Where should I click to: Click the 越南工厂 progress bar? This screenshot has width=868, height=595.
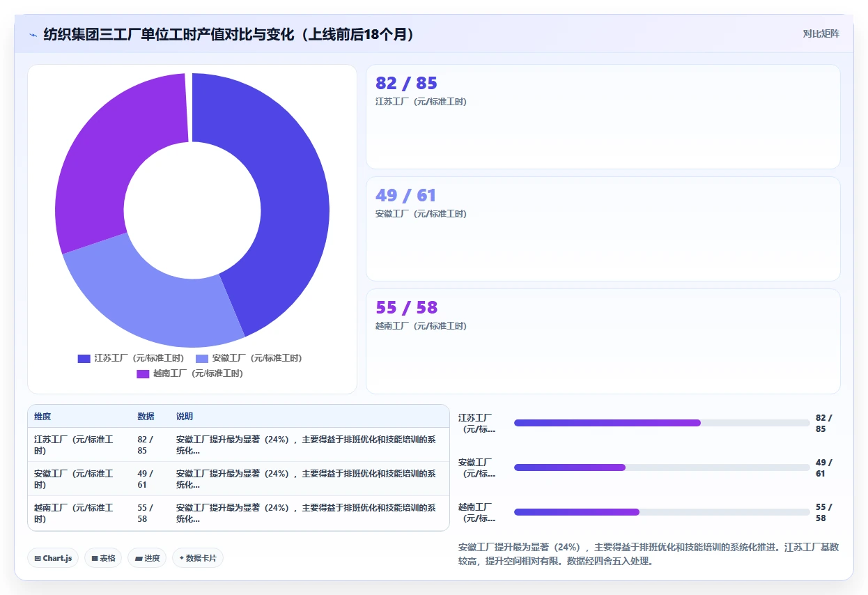click(662, 512)
